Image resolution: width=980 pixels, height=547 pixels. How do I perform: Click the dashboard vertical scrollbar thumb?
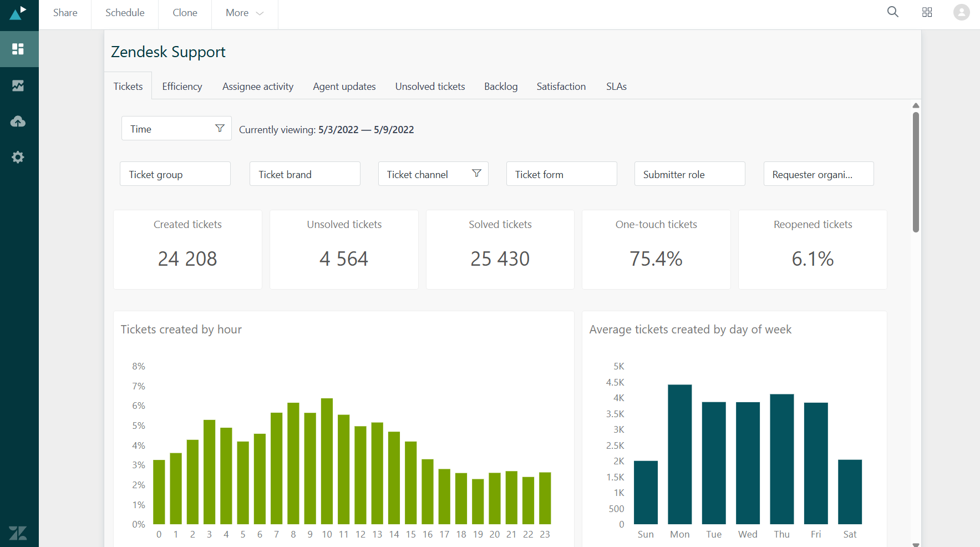pos(916,172)
